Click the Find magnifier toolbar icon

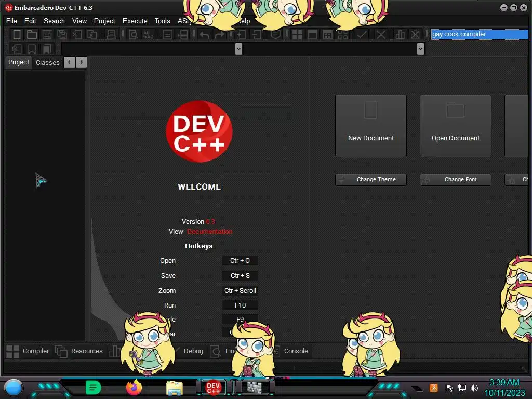[133, 35]
